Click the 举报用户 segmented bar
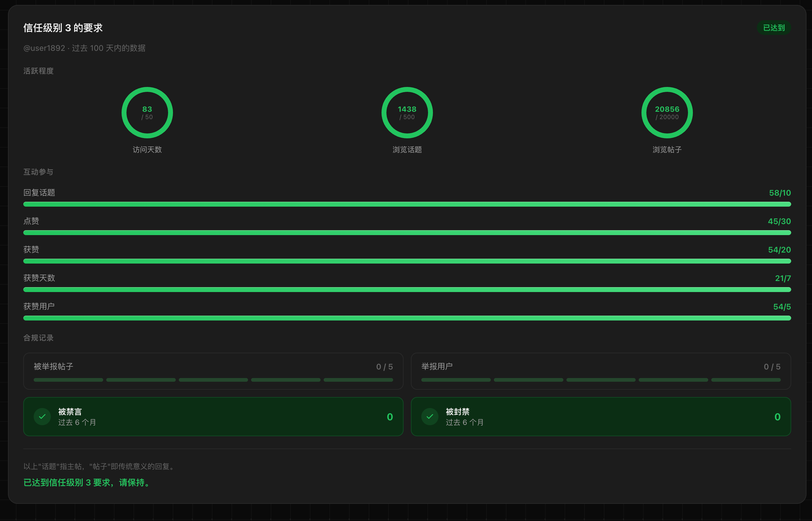The height and width of the screenshot is (521, 812). [601, 380]
